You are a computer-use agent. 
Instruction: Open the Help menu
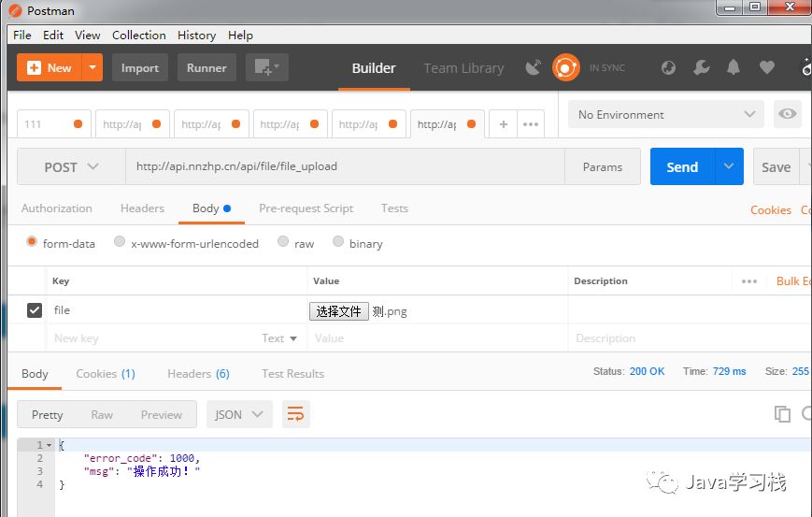240,36
